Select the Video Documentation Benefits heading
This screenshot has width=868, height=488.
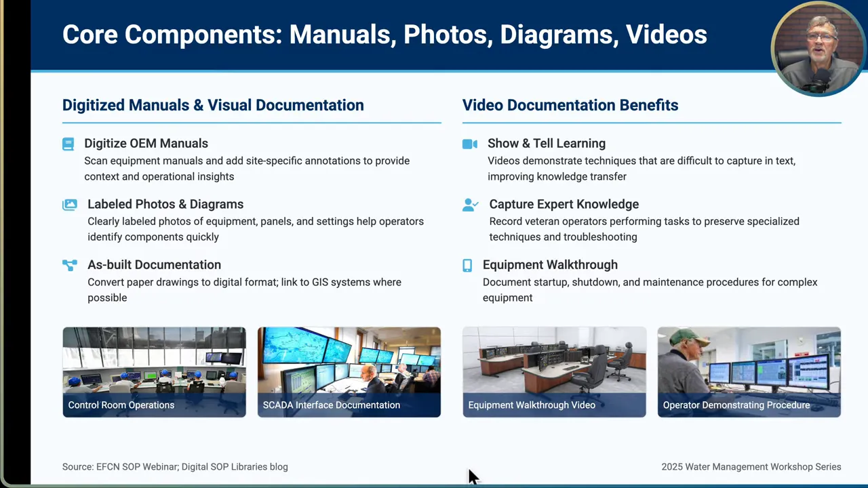[x=570, y=105]
